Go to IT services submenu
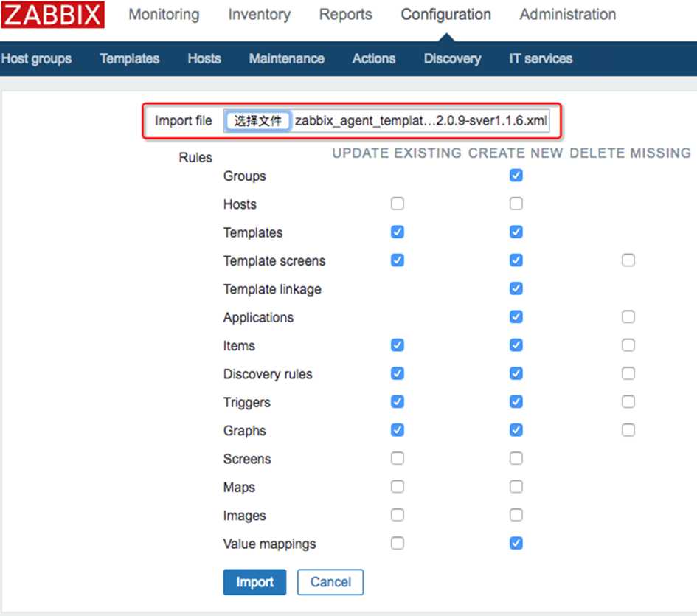697x616 pixels. point(541,59)
